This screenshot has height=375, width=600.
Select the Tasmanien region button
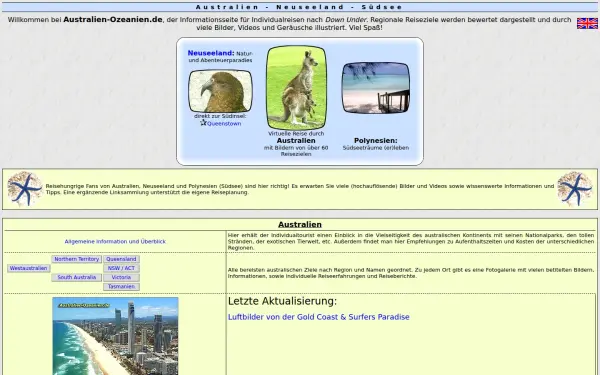point(121,287)
